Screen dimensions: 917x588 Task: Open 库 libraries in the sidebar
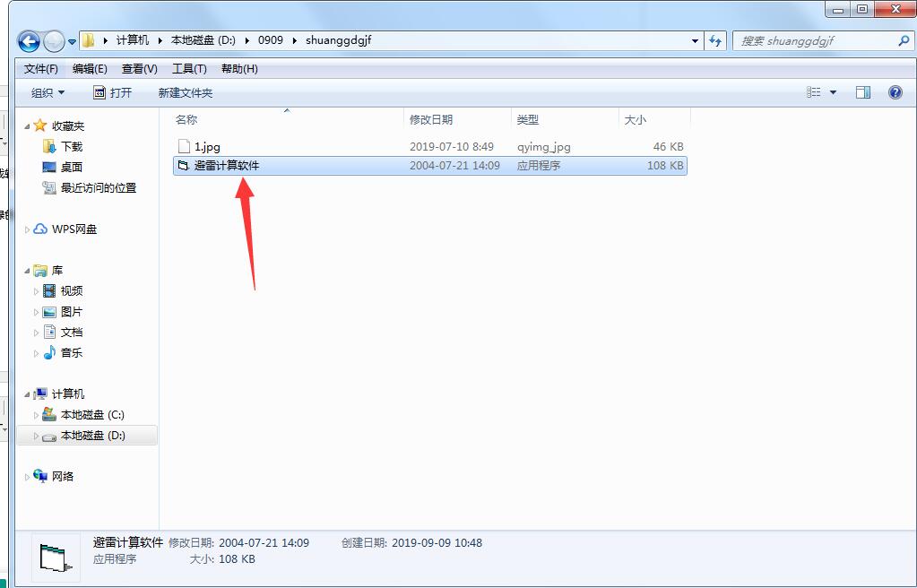[57, 271]
